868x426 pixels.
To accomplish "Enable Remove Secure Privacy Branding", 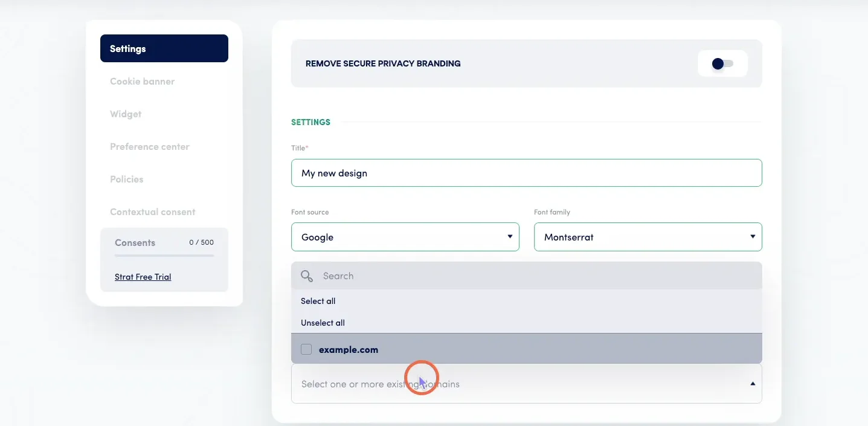I will pos(722,63).
